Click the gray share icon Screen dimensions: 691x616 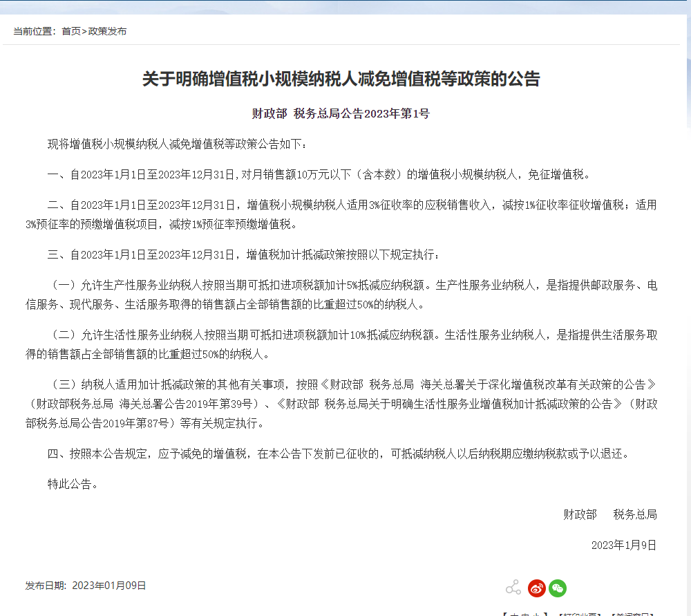513,588
